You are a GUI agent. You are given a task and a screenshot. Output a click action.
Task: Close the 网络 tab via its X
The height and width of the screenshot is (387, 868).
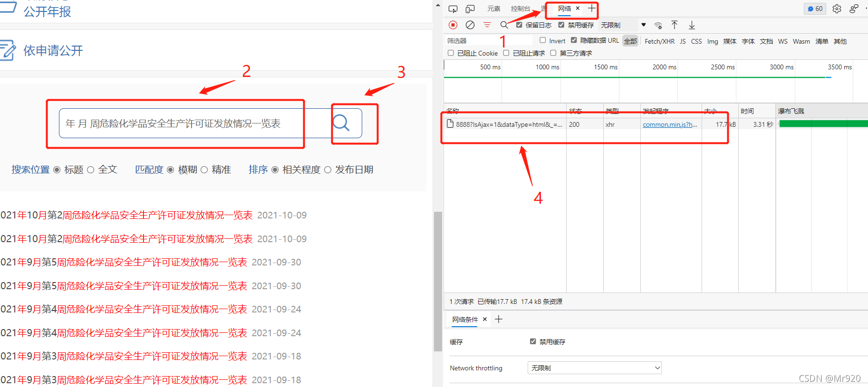[578, 9]
